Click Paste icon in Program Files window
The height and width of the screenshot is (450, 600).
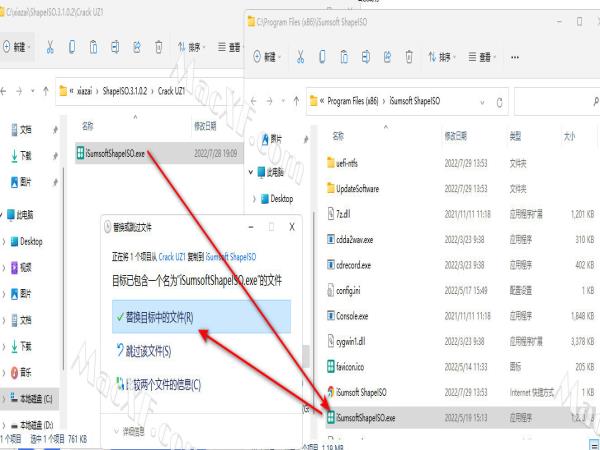344,57
